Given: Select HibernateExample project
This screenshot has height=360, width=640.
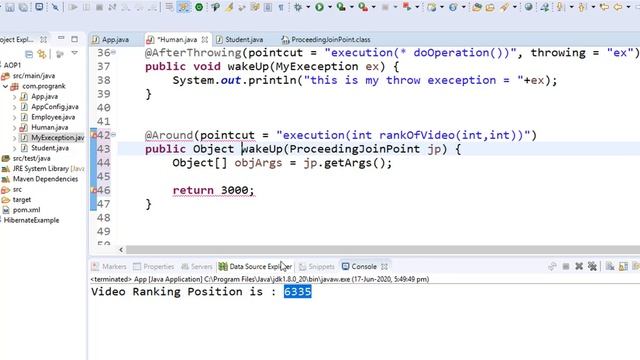Looking at the screenshot, I should point(31,220).
